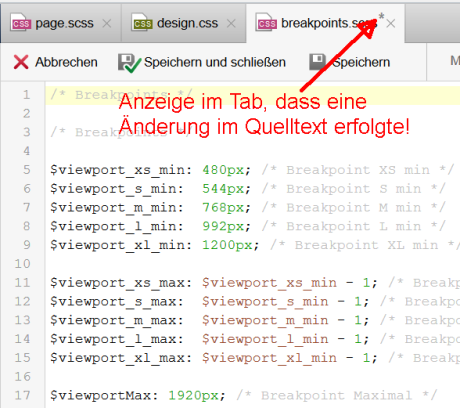
Task: Click the pink CSS icon on page.scss tab
Action: [x=21, y=23]
